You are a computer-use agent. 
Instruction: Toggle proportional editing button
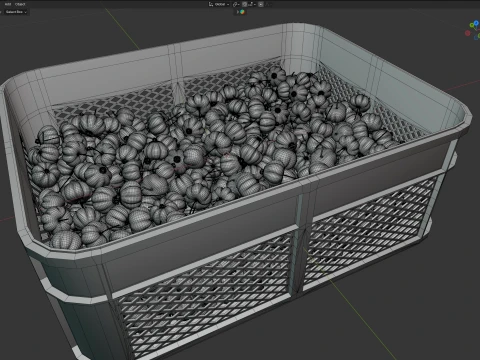click(261, 4)
